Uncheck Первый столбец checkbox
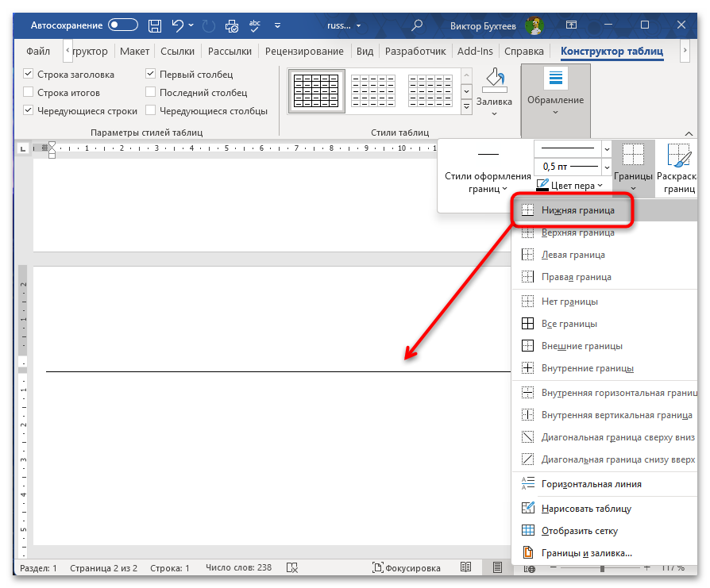 (151, 73)
